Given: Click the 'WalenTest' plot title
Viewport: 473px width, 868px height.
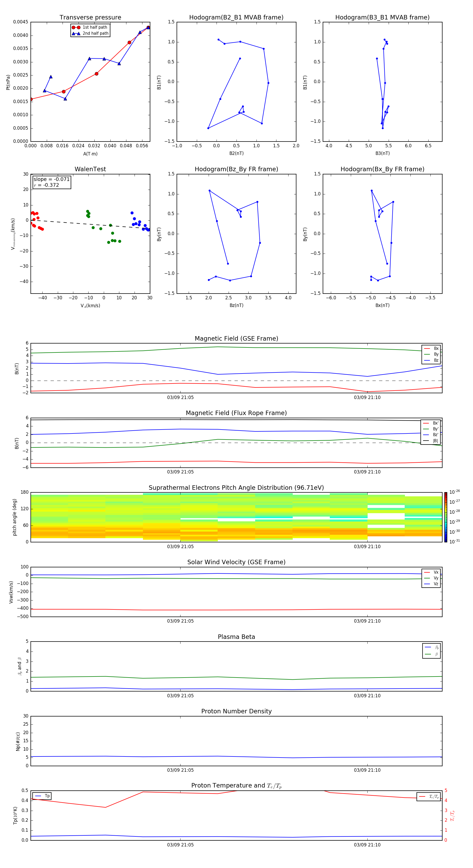Looking at the screenshot, I should [x=90, y=169].
